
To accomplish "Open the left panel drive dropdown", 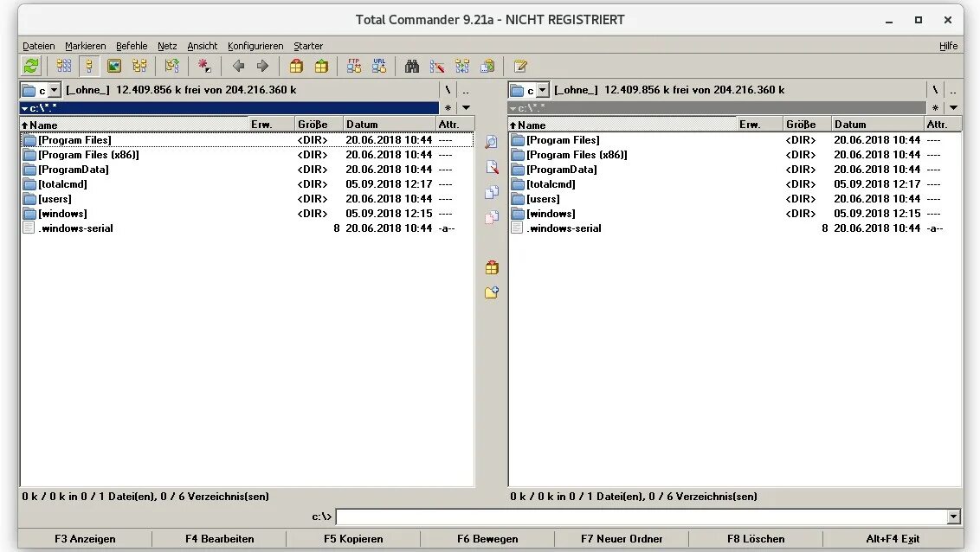I will (55, 90).
